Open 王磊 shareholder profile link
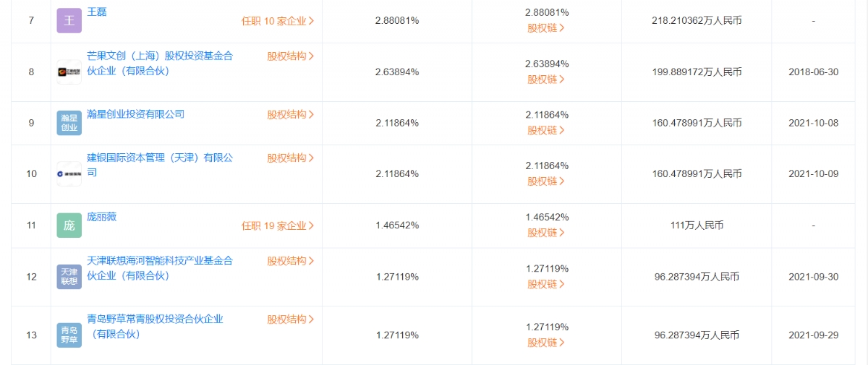The image size is (868, 365). click(x=97, y=12)
